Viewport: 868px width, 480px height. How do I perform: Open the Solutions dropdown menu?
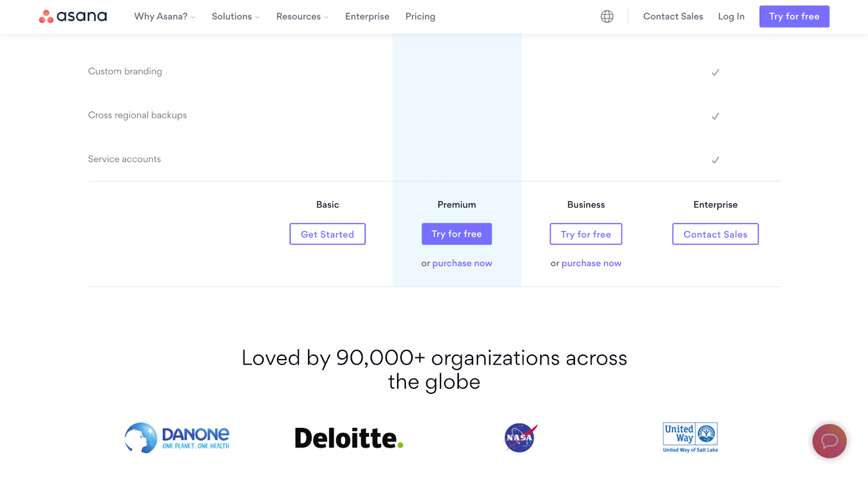click(235, 16)
